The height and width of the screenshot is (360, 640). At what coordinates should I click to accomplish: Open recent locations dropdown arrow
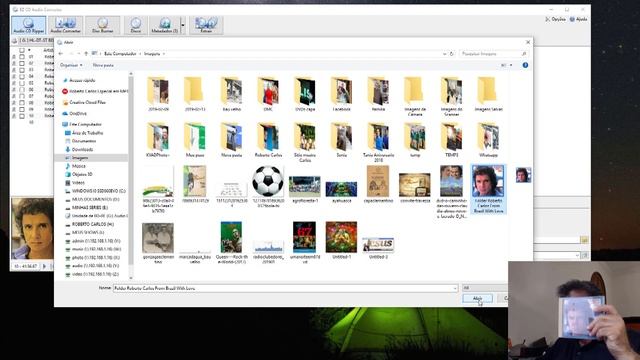79,53
